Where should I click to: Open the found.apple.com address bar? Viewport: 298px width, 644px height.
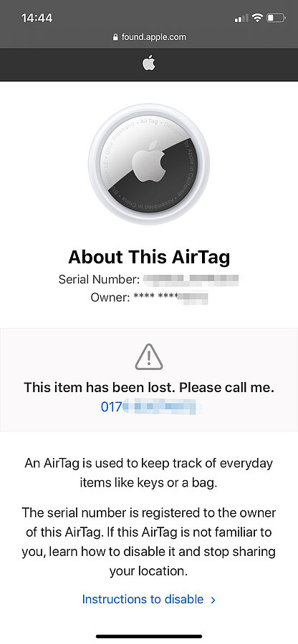(149, 37)
